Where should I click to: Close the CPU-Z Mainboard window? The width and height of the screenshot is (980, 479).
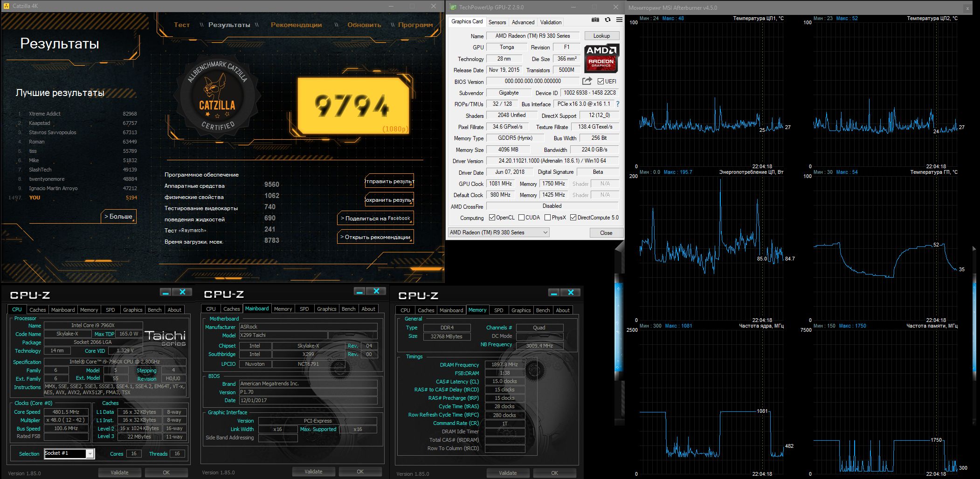click(x=376, y=291)
